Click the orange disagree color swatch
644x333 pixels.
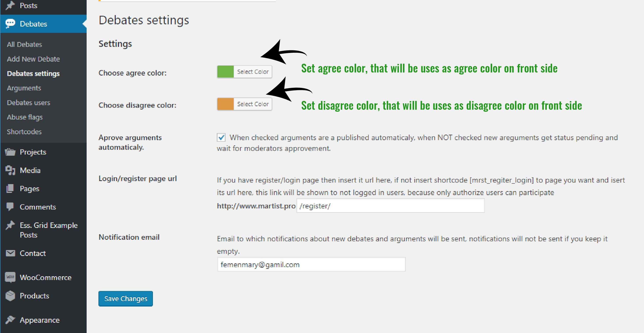tap(225, 104)
